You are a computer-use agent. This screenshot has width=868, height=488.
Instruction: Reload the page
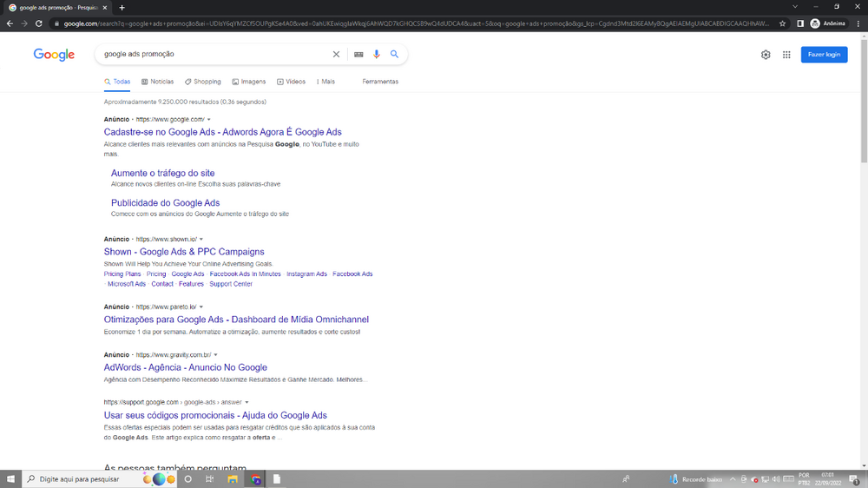(39, 23)
